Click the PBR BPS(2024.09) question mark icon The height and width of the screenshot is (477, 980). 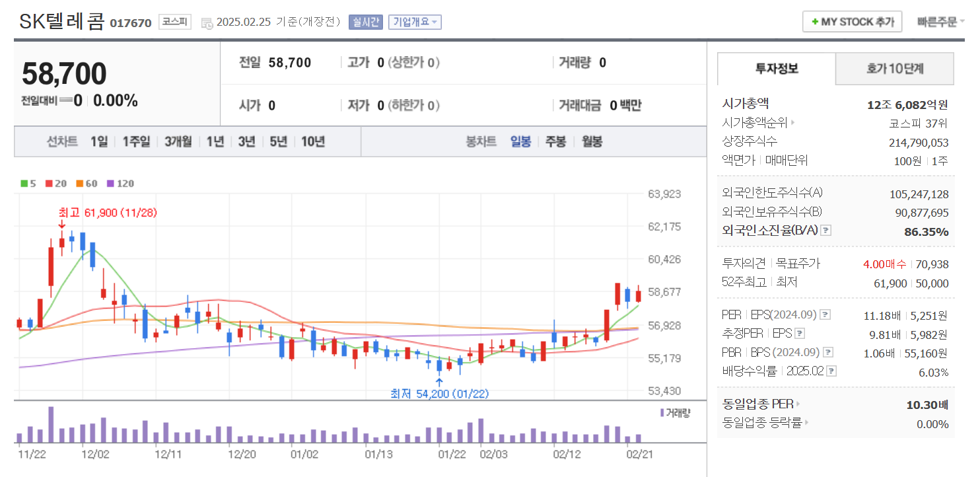[x=827, y=351]
